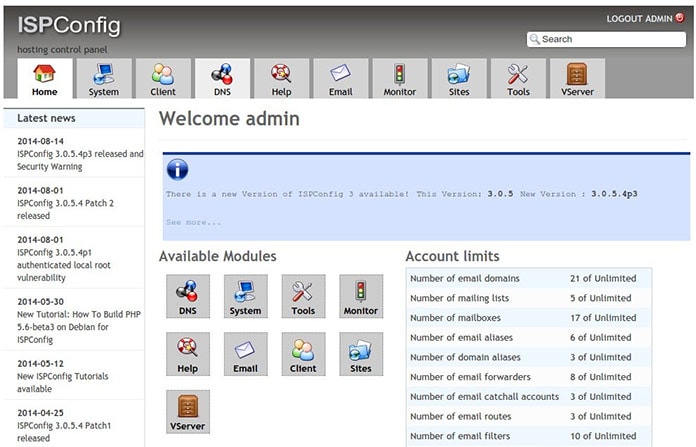Click the red logout power icon
This screenshot has height=447, width=696.
(x=680, y=17)
